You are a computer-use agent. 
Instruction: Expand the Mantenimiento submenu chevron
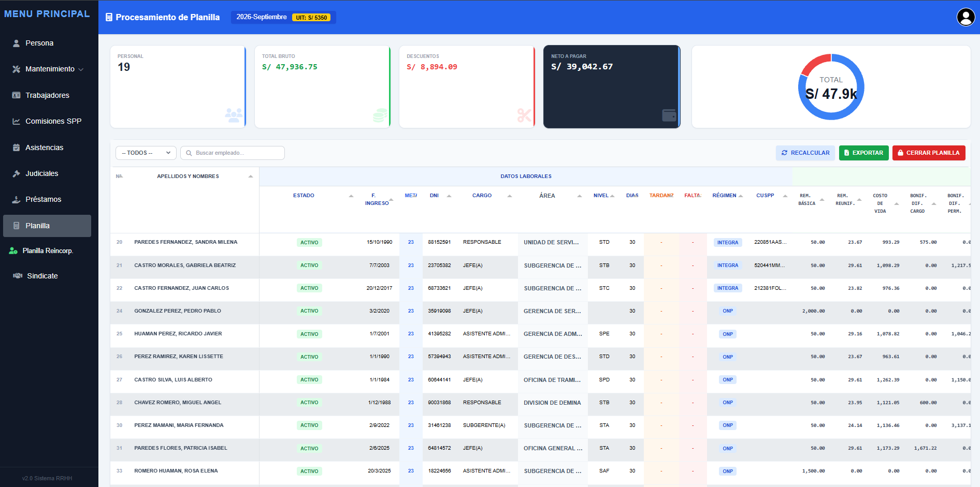point(81,69)
